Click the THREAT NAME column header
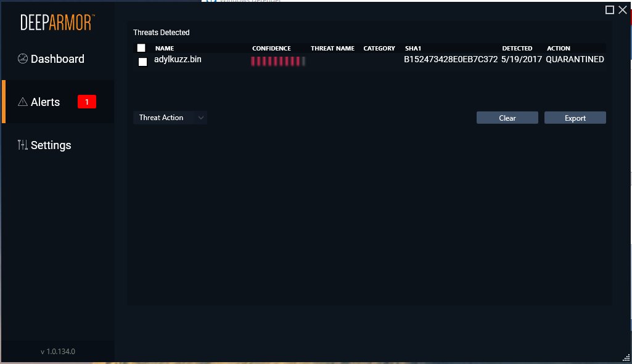632x364 pixels. [x=332, y=48]
